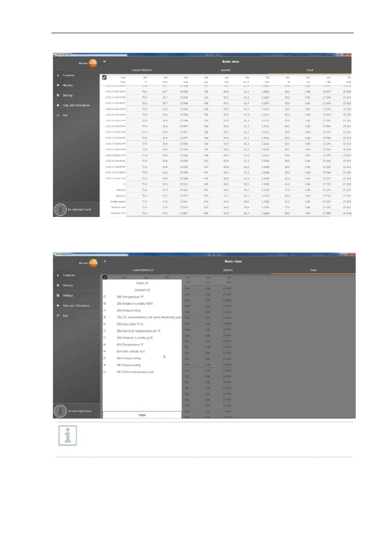This screenshot has width=392, height=557.
Task: Click the 'Basic view' title in the full-table screenshot
Action: (x=231, y=61)
